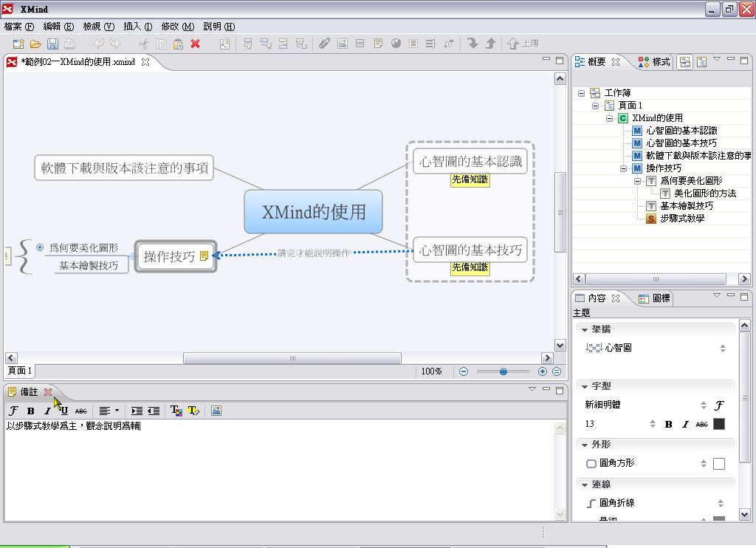
Task: Click the boundary icon in the main toolbar
Action: [x=413, y=44]
